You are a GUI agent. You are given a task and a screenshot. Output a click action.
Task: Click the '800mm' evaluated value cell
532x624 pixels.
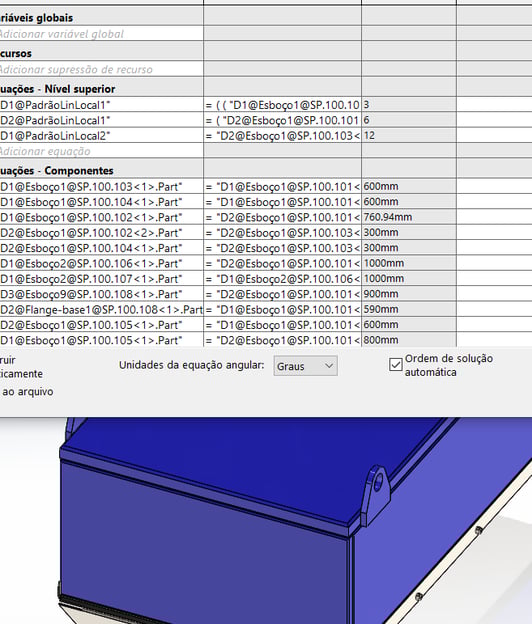click(x=409, y=340)
